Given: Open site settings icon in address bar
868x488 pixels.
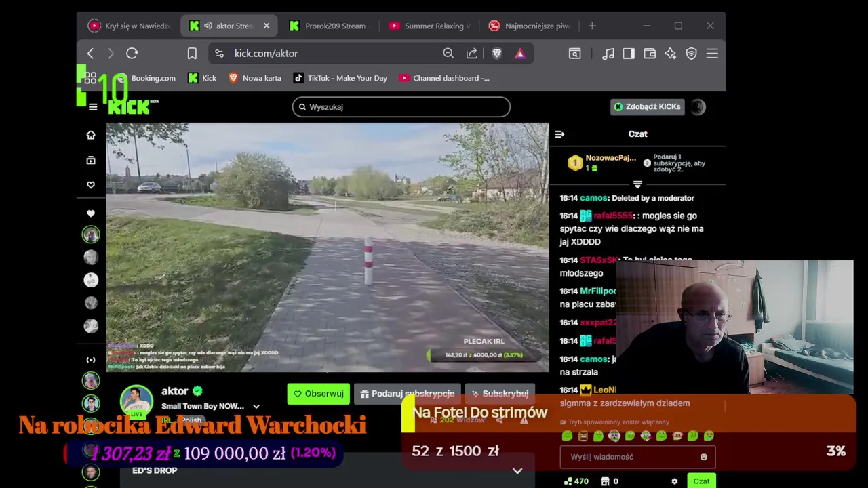Looking at the screenshot, I should tap(218, 53).
